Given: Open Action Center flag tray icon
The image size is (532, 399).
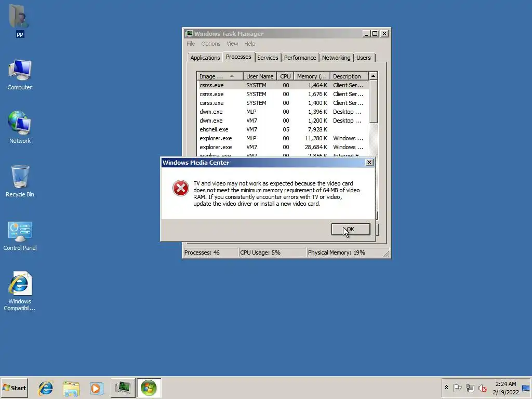Looking at the screenshot, I should (x=457, y=388).
